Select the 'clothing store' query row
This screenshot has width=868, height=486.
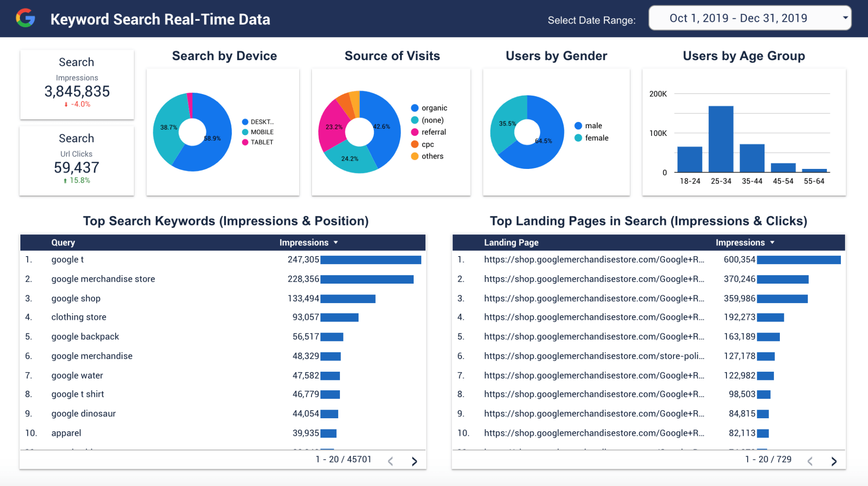click(x=223, y=317)
